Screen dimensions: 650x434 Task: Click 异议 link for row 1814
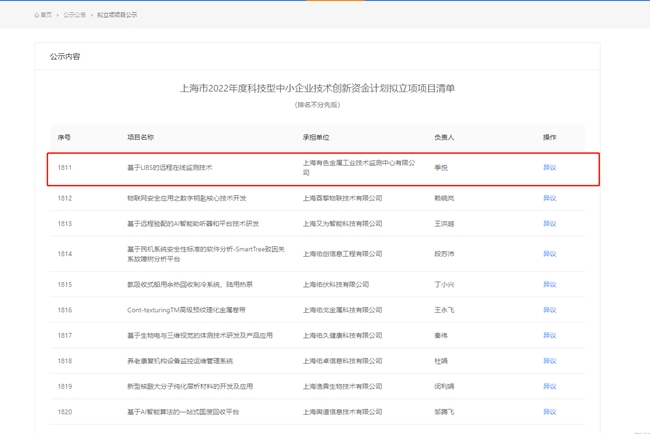[x=549, y=254]
